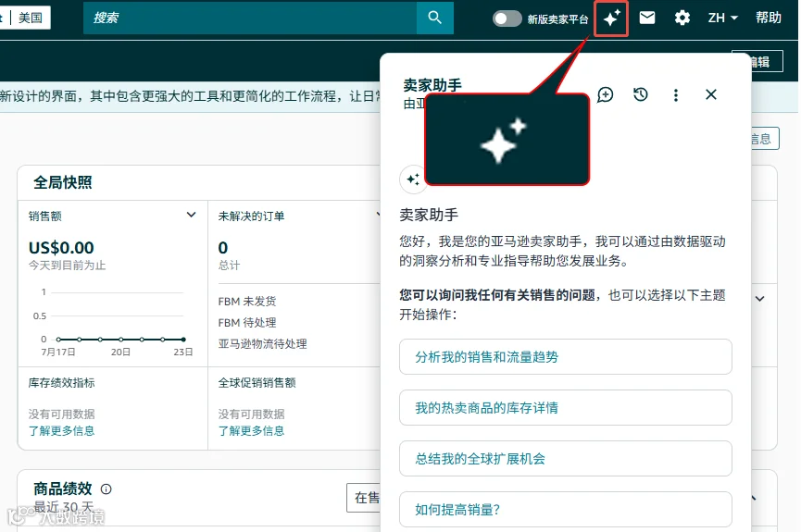The image size is (801, 532).
Task: Click the FBM 待处理 row
Action: 246,323
